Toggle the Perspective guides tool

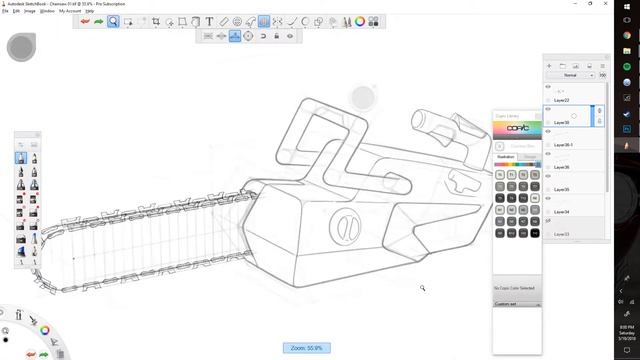point(264,21)
